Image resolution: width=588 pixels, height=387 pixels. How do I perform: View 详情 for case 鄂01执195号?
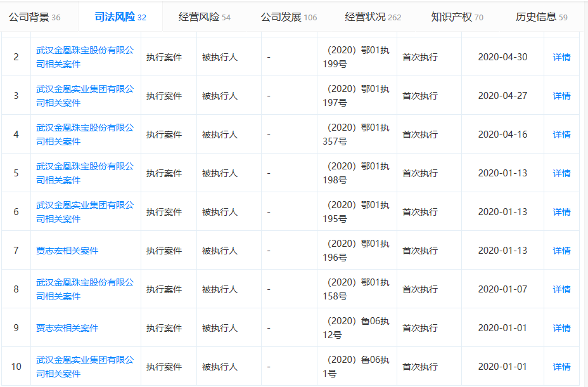coord(561,212)
